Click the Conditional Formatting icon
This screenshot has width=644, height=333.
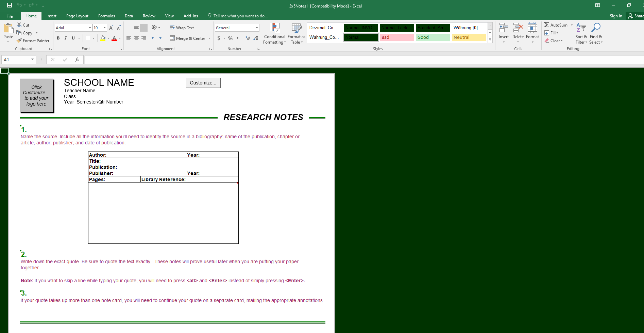click(274, 29)
